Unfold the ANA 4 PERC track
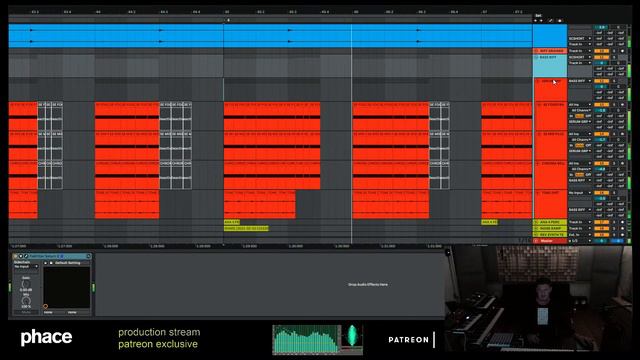 tap(536, 222)
